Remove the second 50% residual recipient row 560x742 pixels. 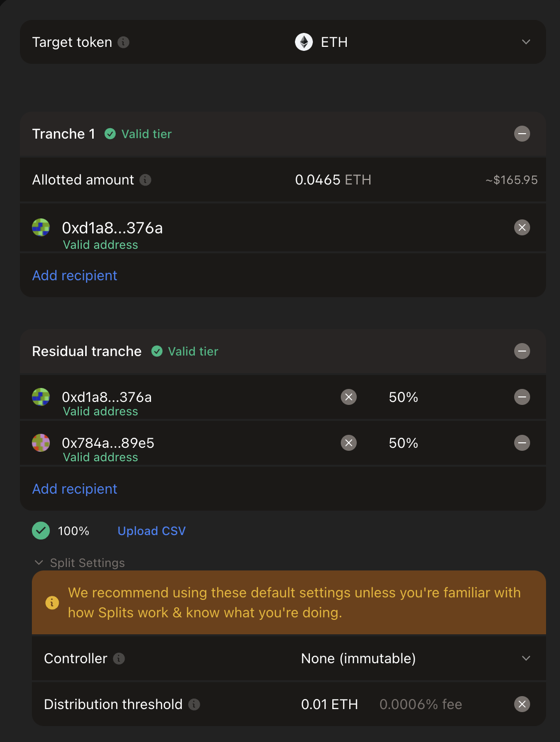pos(522,443)
